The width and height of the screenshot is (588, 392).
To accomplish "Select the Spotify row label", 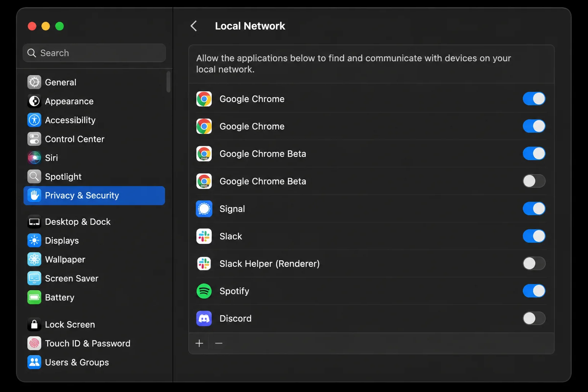I will click(234, 291).
